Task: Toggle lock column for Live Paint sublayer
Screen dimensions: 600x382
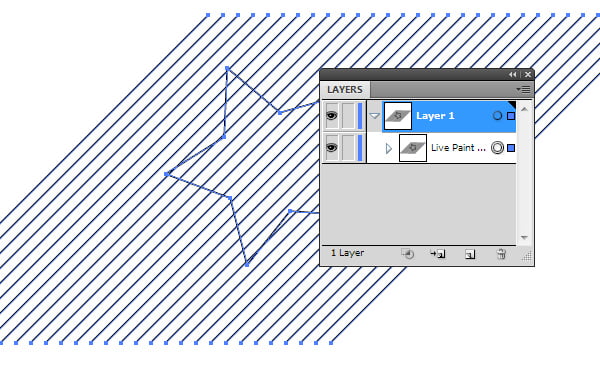Action: pos(348,147)
